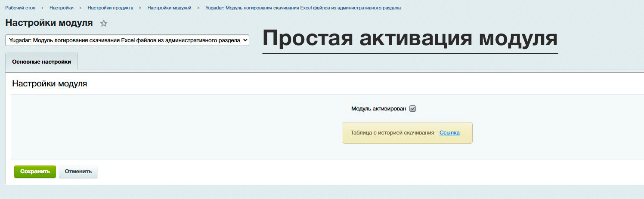Open the Ссылка download history link
Screen dimensions: 644x199
coord(449,133)
